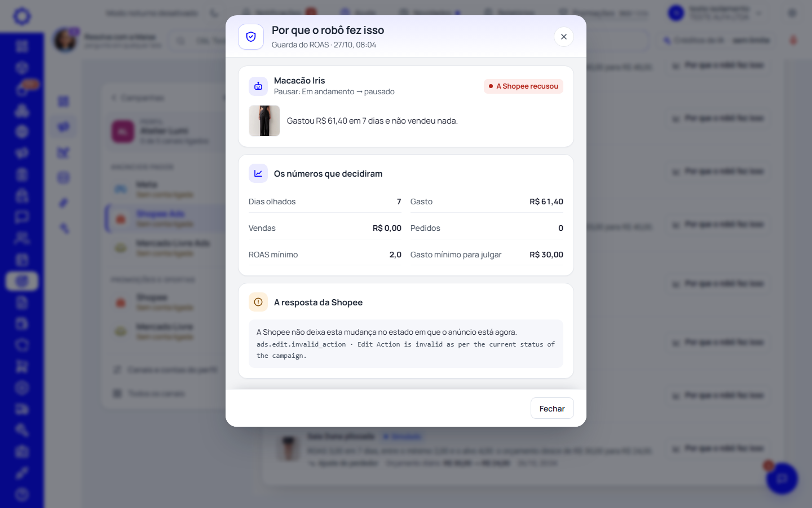Click the Dias olhados label
Screen dimensions: 812x508
(272, 202)
